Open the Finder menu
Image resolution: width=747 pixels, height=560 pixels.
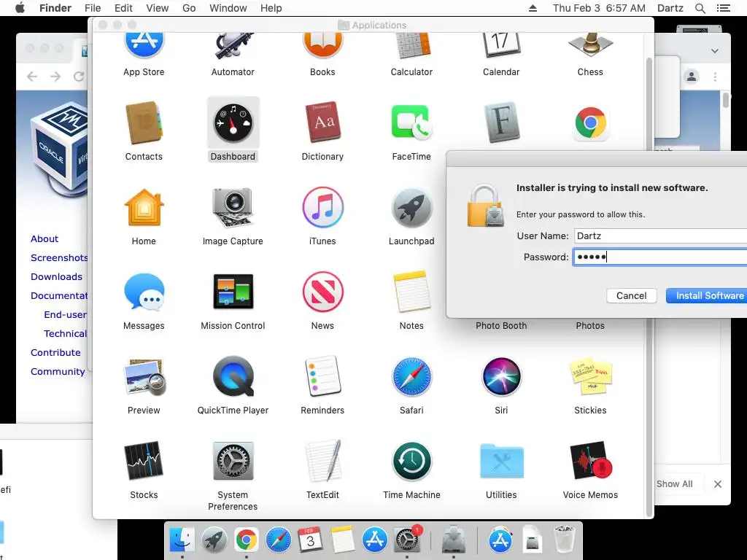pos(55,8)
